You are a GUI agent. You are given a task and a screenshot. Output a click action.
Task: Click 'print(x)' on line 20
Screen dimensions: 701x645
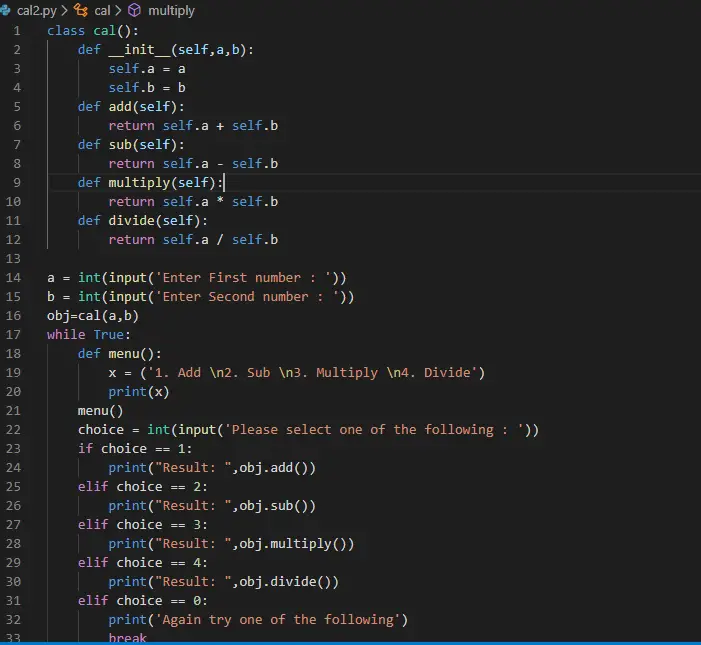[139, 392]
